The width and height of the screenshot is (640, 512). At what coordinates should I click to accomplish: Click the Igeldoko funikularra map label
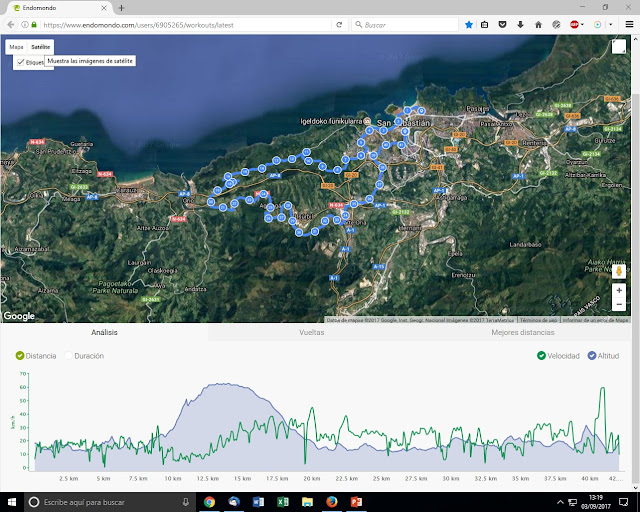point(331,121)
